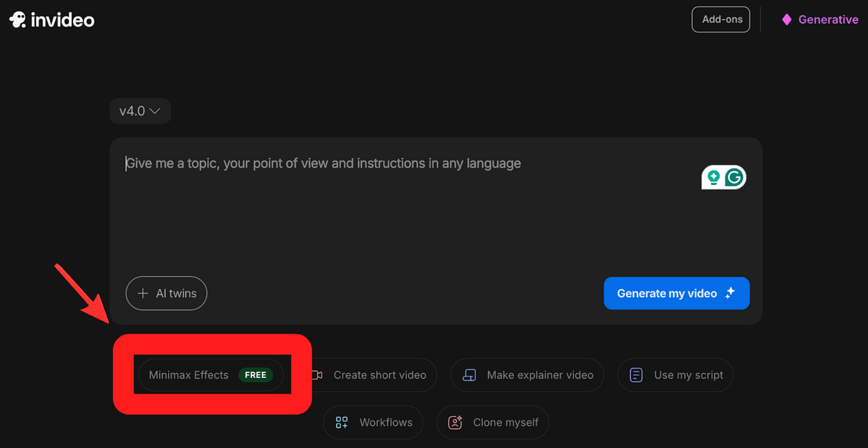Click the Workflows grid icon
This screenshot has width=868, height=448.
click(342, 423)
